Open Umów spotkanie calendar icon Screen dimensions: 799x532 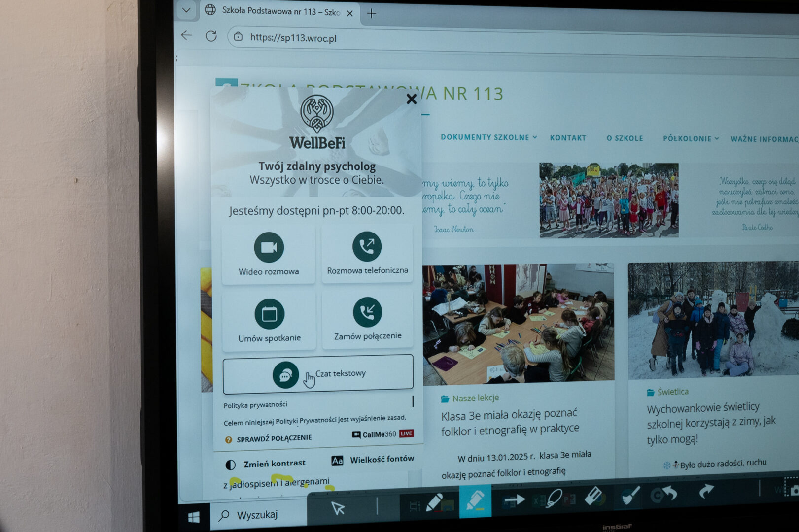coord(269,314)
